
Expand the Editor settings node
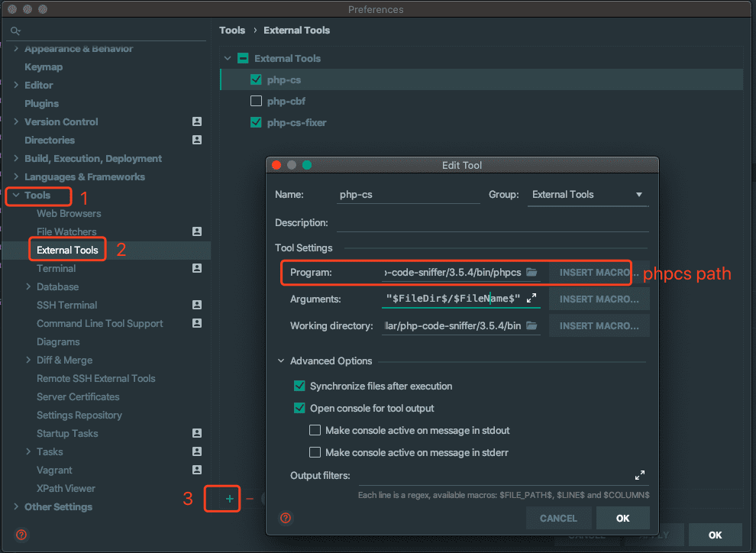click(16, 85)
